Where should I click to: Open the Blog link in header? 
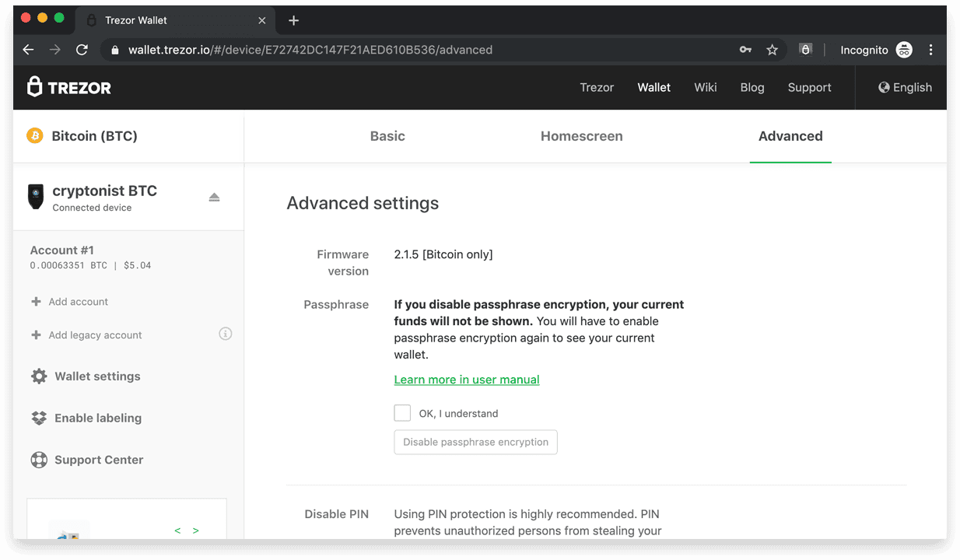[x=752, y=87]
